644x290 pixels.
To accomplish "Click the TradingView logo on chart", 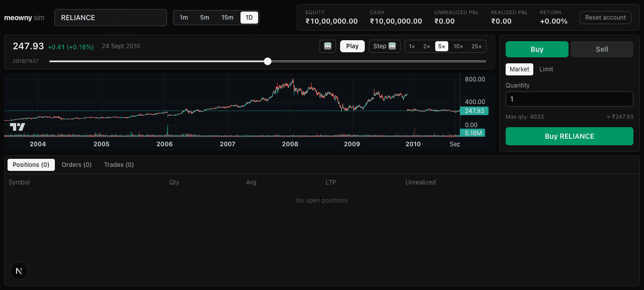I will click(18, 127).
